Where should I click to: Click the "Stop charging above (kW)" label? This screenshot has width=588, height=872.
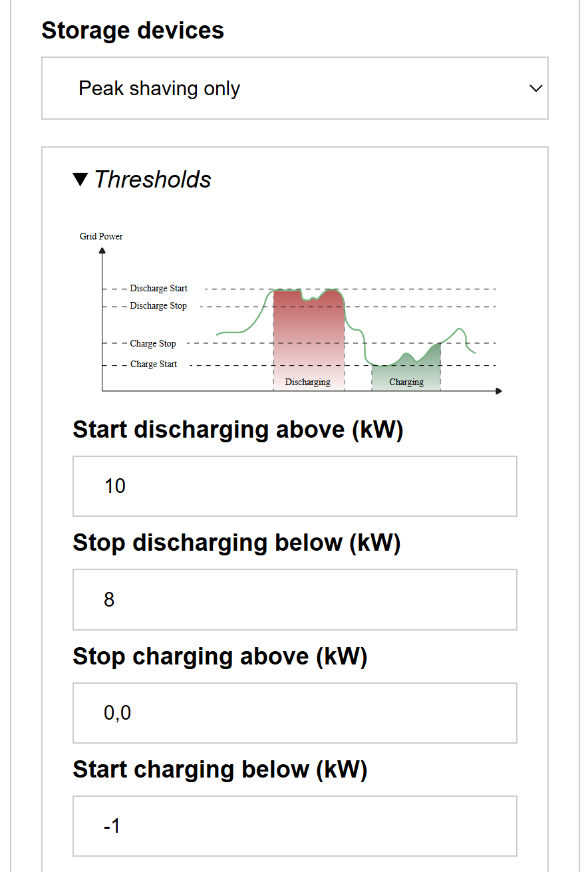coord(220,656)
